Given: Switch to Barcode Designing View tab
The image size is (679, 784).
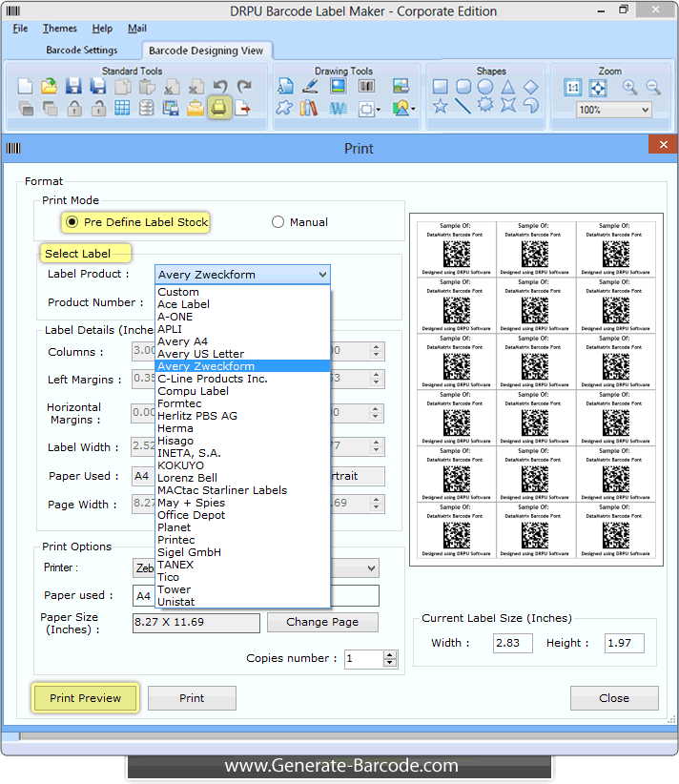Looking at the screenshot, I should click(x=205, y=51).
